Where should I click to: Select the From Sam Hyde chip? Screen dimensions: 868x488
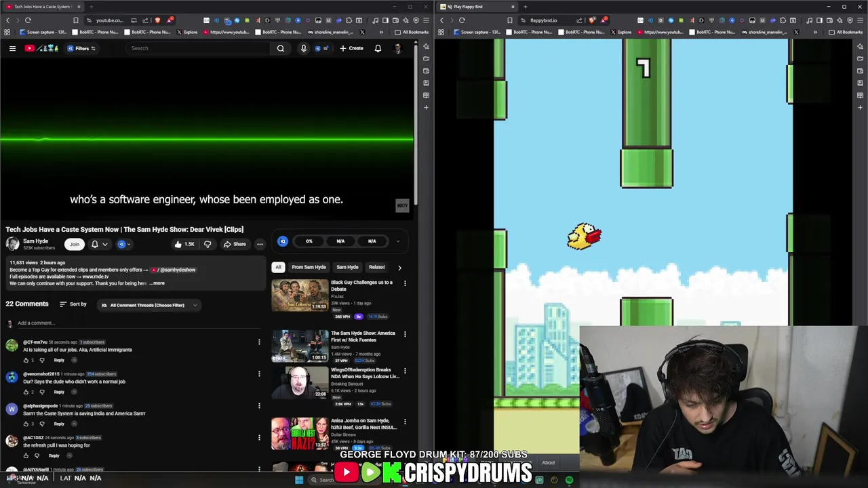(309, 267)
